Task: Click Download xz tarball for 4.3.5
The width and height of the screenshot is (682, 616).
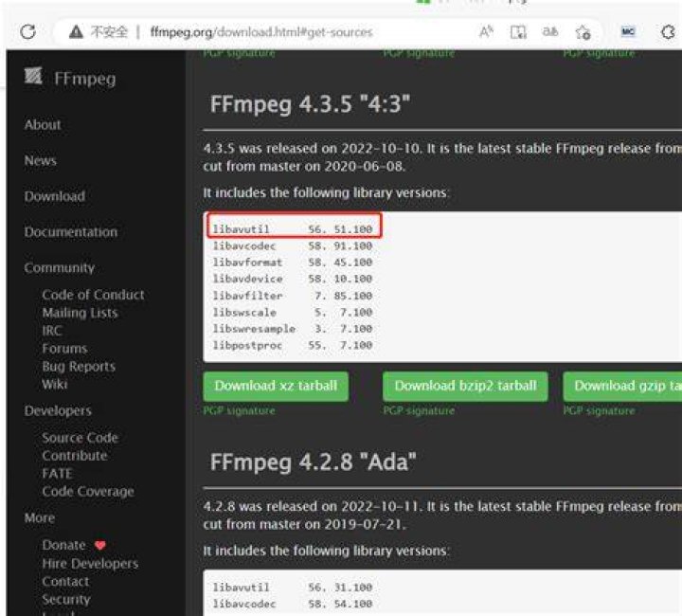Action: tap(276, 387)
